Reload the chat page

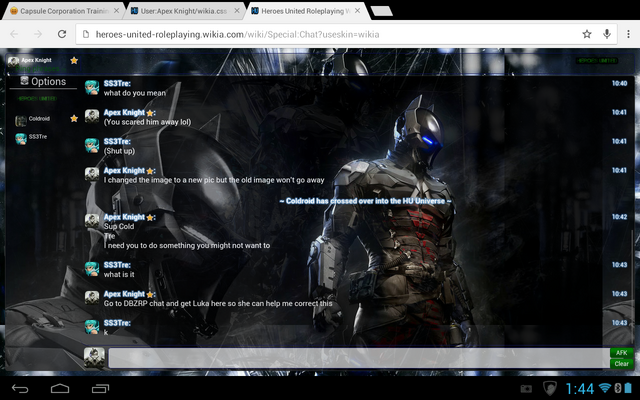[x=62, y=34]
